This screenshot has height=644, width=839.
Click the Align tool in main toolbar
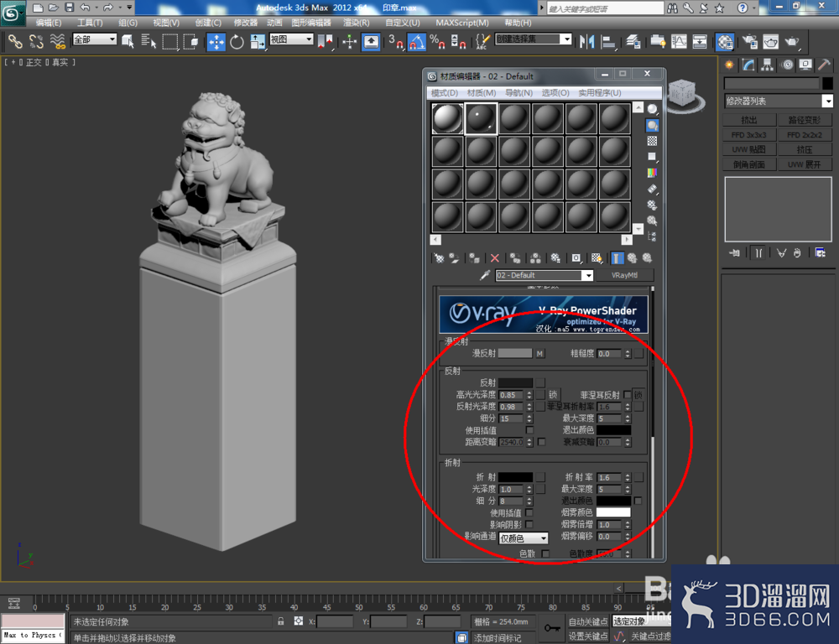pyautogui.click(x=607, y=42)
